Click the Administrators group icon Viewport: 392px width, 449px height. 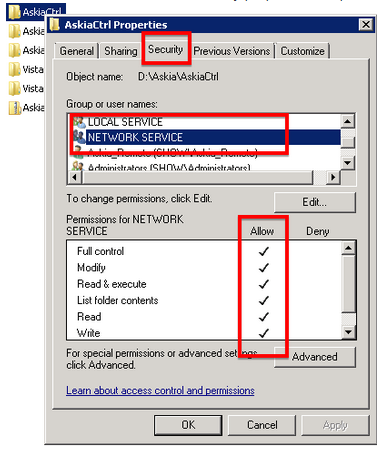click(x=78, y=166)
